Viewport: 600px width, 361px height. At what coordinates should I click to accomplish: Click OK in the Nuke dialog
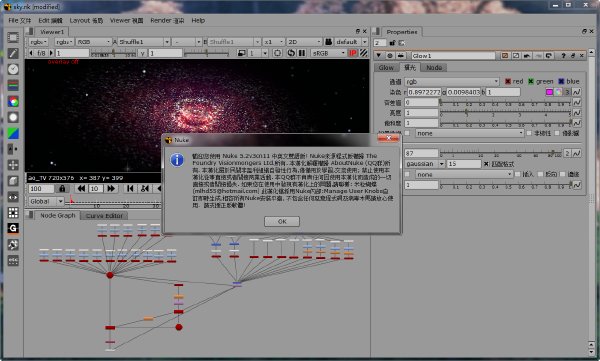[x=282, y=221]
